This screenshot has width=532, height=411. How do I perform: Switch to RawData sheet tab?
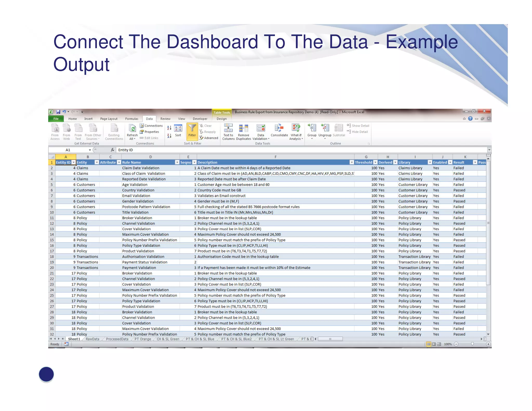pyautogui.click(x=92, y=339)
